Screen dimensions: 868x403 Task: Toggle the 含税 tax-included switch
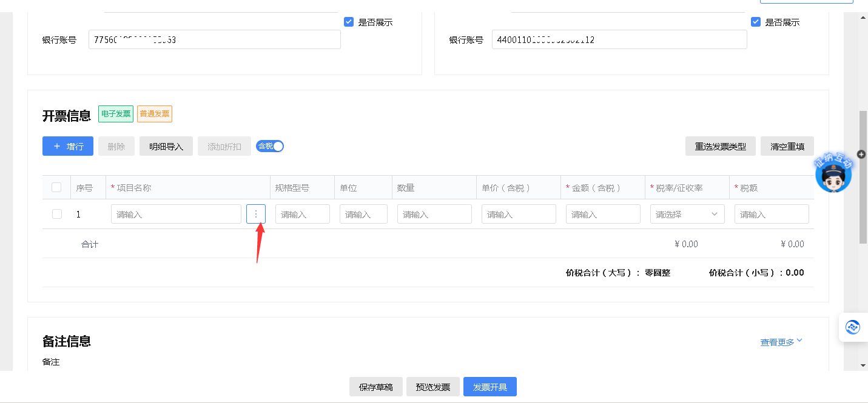[270, 146]
